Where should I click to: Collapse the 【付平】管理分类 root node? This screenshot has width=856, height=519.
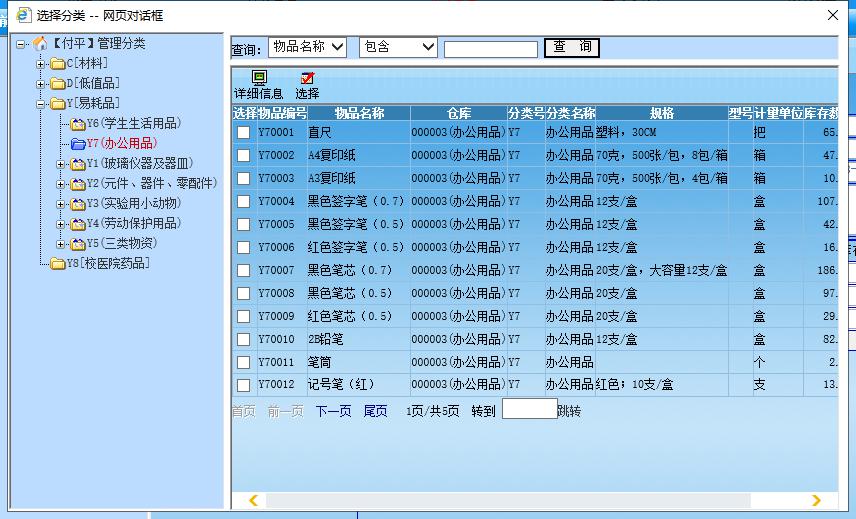coord(20,44)
